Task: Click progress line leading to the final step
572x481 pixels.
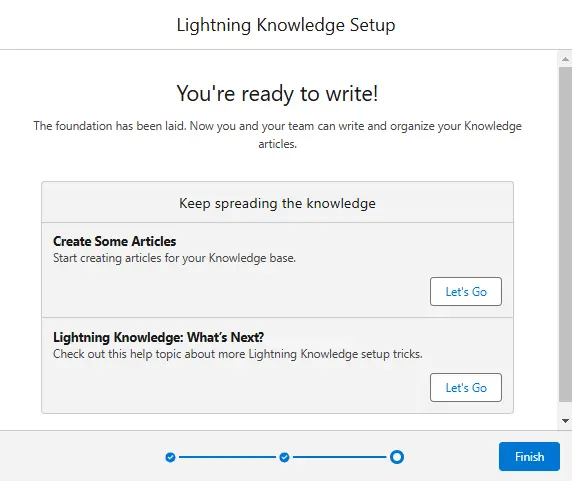Action: 340,457
